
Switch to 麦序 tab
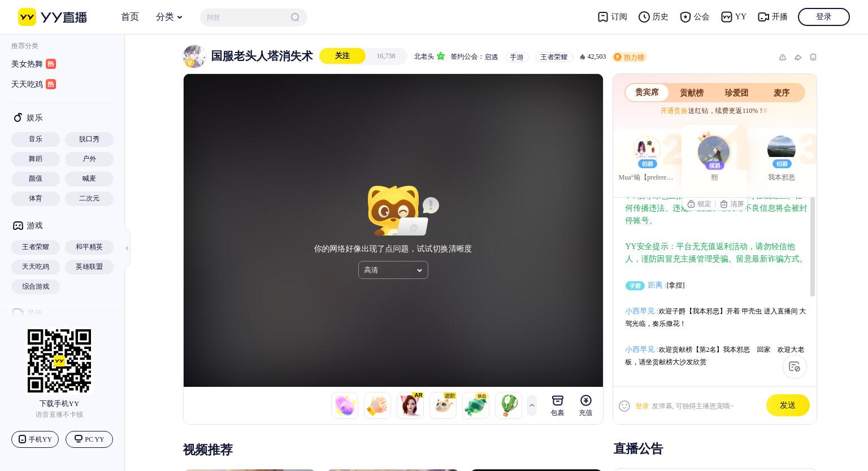coord(782,93)
